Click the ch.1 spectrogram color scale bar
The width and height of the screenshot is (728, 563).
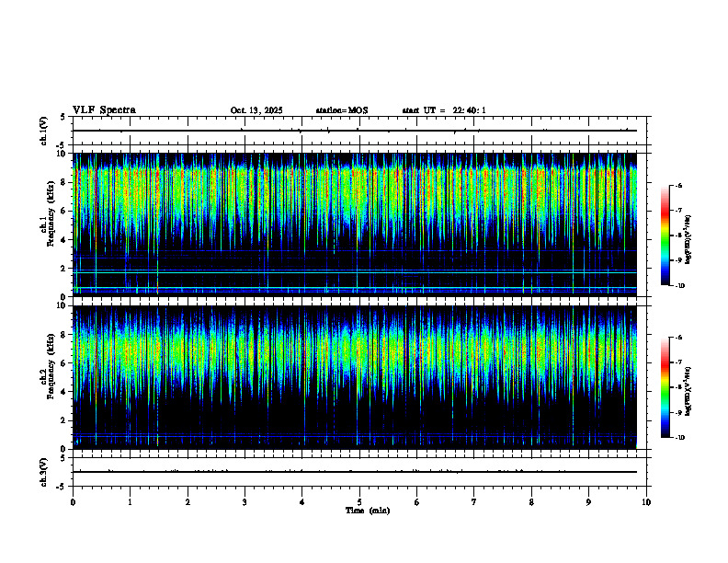pyautogui.click(x=665, y=236)
